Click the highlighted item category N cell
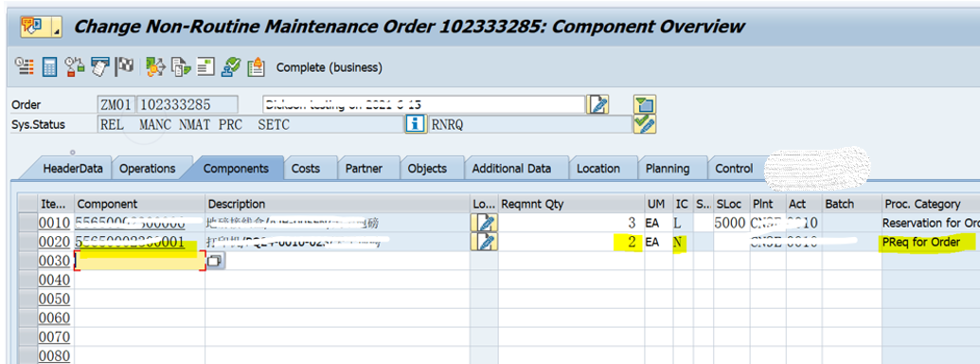Screen dimensions: 980x364 coord(683,242)
